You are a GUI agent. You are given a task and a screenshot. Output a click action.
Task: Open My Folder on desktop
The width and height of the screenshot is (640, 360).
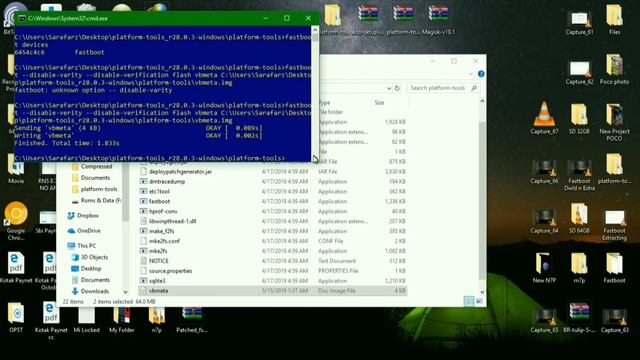coord(122,320)
